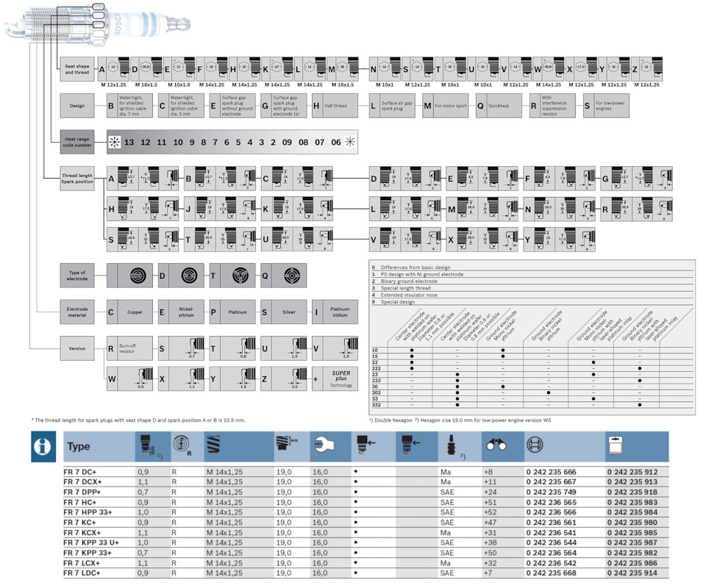Click design Q Quickheat box
This screenshot has width=706, height=588.
[499, 106]
